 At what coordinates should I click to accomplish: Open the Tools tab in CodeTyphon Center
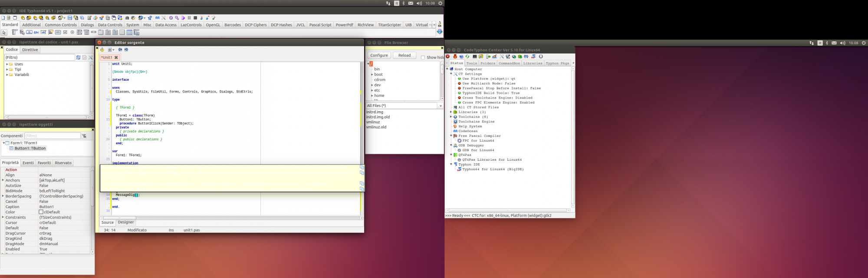pyautogui.click(x=471, y=63)
